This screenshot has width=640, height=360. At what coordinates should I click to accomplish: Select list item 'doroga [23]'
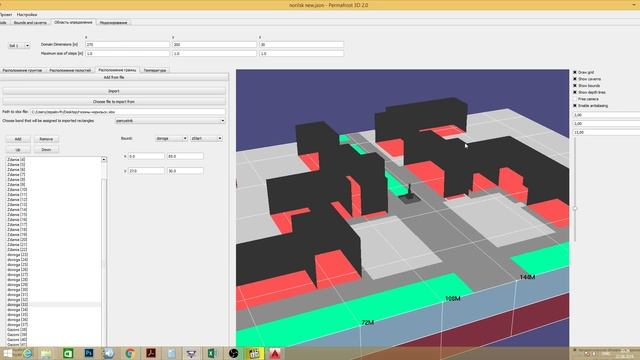click(18, 254)
